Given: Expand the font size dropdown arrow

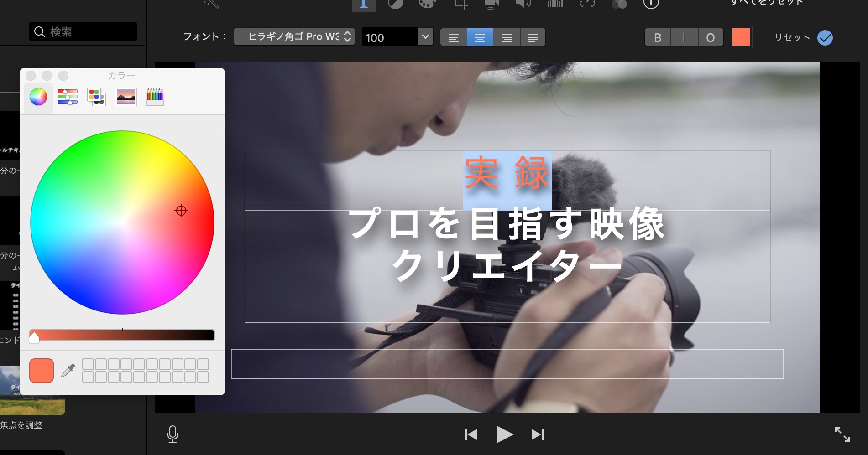Looking at the screenshot, I should click(x=425, y=37).
